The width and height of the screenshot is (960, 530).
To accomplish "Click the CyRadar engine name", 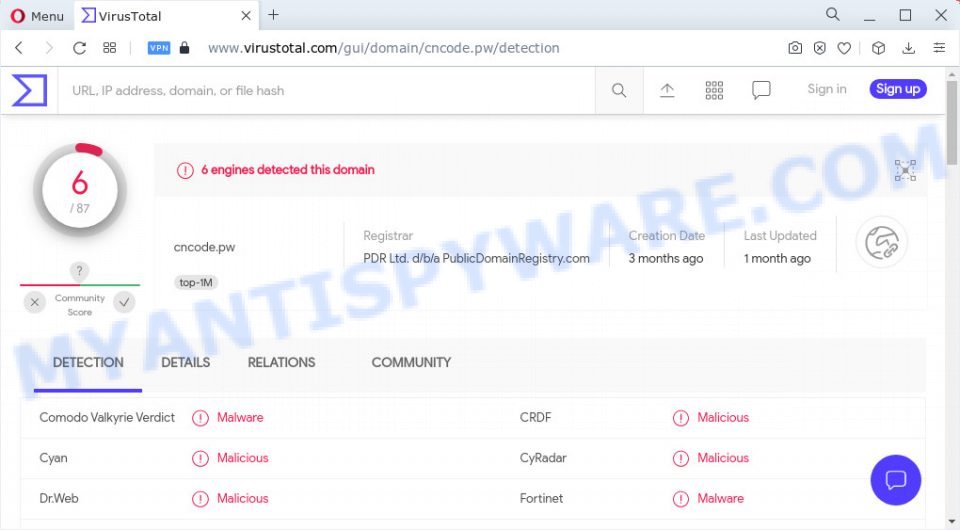I will pos(543,458).
